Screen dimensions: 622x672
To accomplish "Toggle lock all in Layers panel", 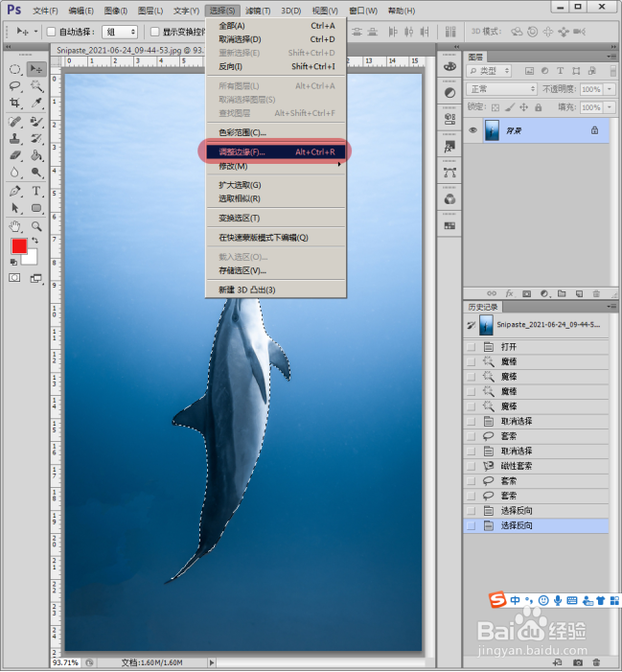I will (539, 107).
